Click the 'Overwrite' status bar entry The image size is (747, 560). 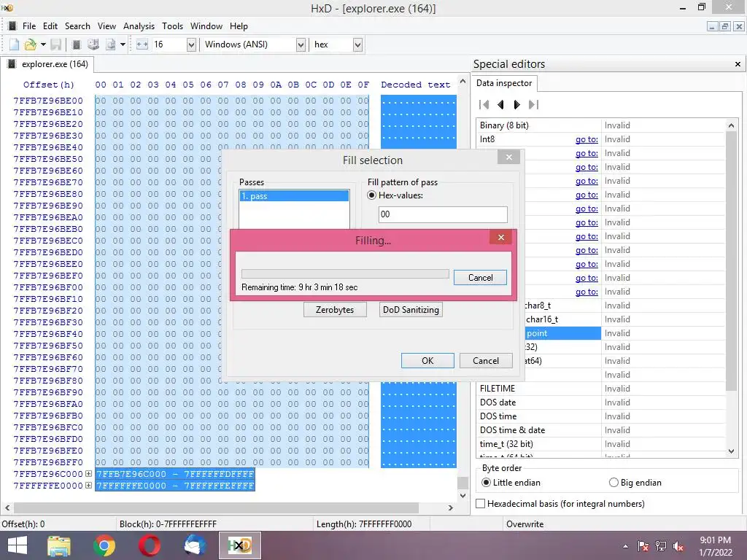click(525, 524)
